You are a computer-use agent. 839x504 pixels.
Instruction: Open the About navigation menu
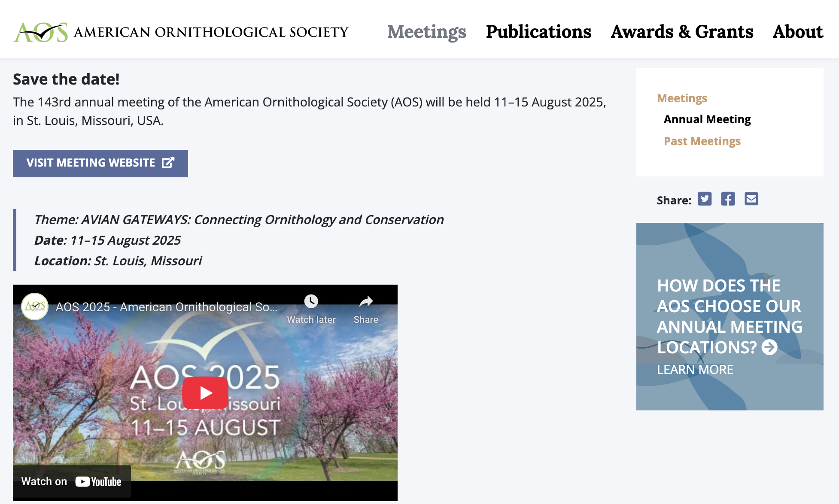(x=798, y=32)
